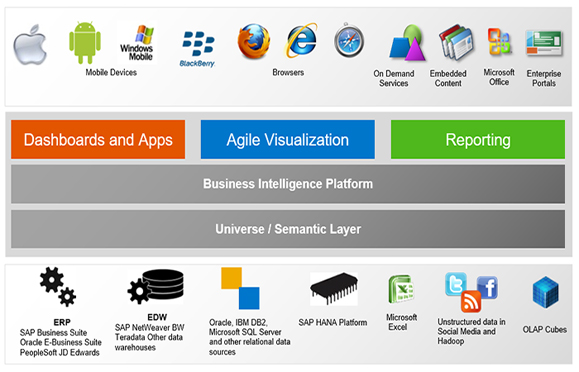
Task: Click the green Reporting block
Action: click(x=478, y=140)
